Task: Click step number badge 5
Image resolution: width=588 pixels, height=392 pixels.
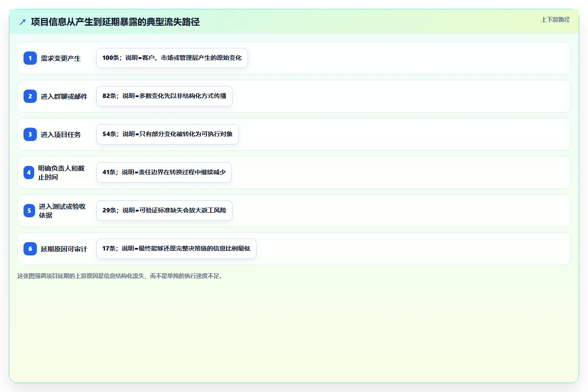Action: tap(29, 211)
